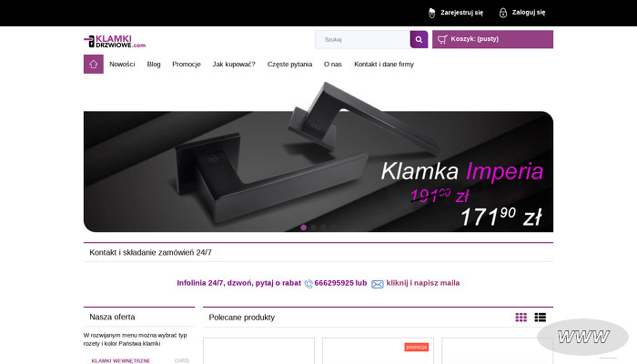The height and width of the screenshot is (364, 637).
Task: Select the third banner slide dot
Action: (x=323, y=227)
